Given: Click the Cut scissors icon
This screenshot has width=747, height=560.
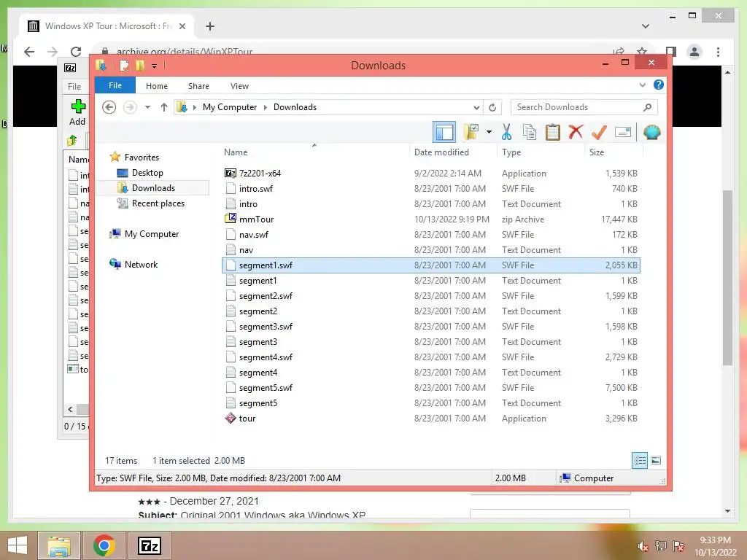Looking at the screenshot, I should (x=506, y=132).
